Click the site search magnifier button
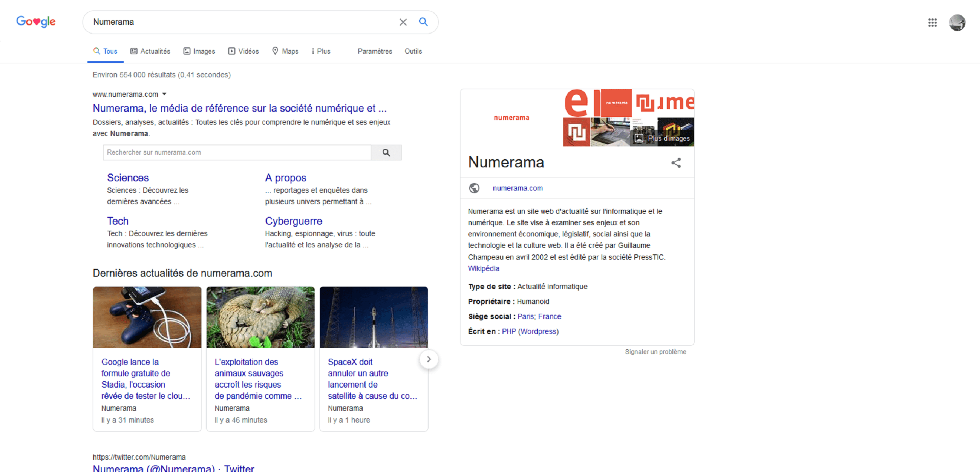Viewport: 980px width, 472px height. tap(386, 153)
